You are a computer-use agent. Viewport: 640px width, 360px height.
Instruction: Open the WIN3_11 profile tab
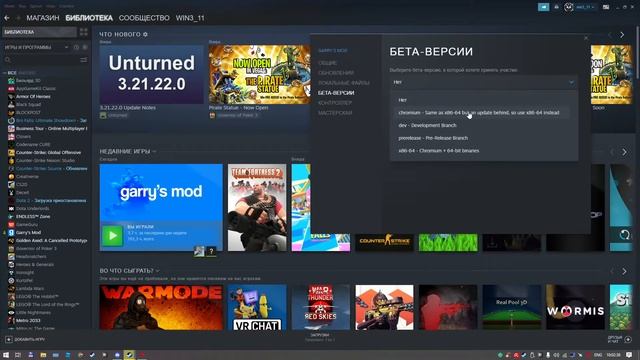click(190, 18)
